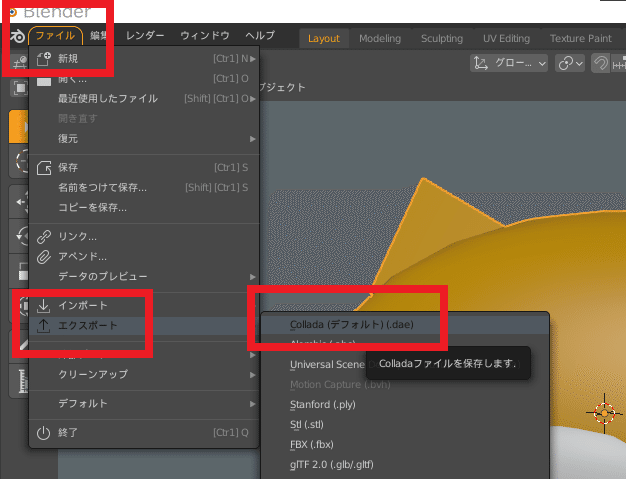
Task: Toggle the snap magnet icon
Action: 600,63
